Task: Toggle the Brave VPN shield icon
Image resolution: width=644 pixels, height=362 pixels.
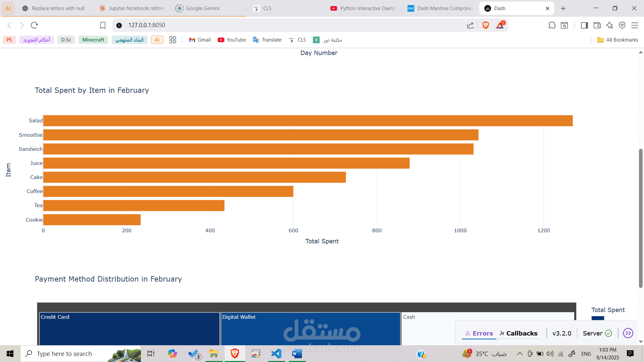Action: tap(622, 25)
